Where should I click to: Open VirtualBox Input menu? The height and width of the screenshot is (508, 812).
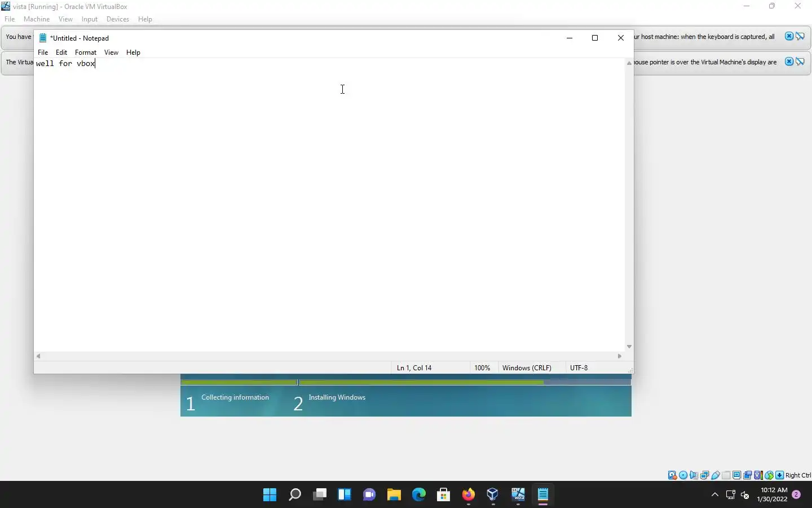click(x=89, y=19)
